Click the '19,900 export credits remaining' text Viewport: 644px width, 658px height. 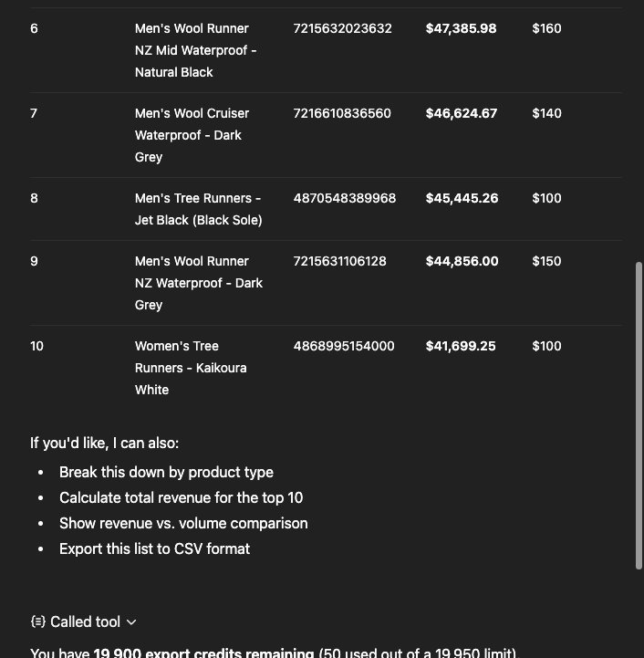[203, 653]
